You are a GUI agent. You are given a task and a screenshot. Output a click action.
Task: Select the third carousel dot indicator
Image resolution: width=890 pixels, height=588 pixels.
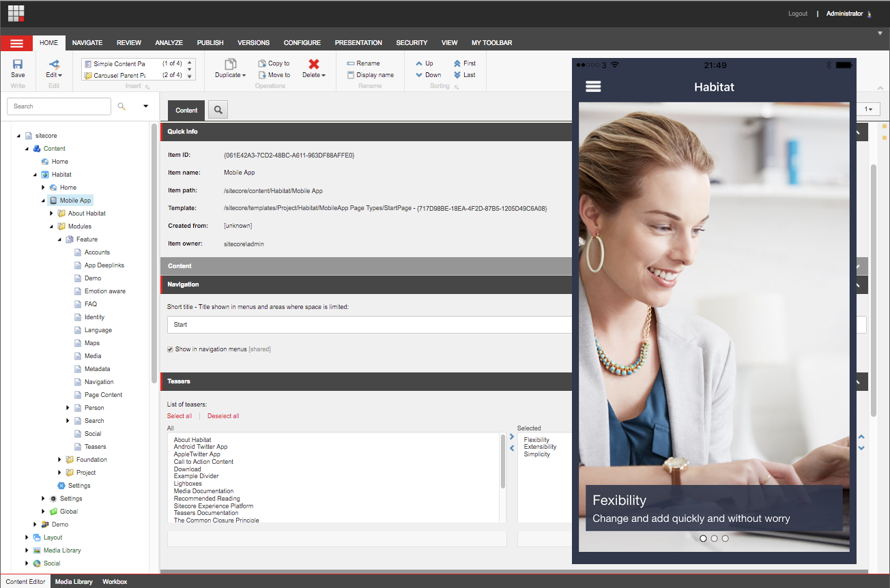pyautogui.click(x=725, y=538)
